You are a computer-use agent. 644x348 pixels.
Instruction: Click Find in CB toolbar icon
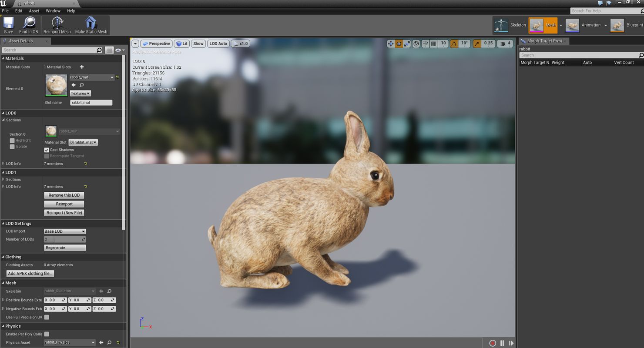(x=29, y=25)
